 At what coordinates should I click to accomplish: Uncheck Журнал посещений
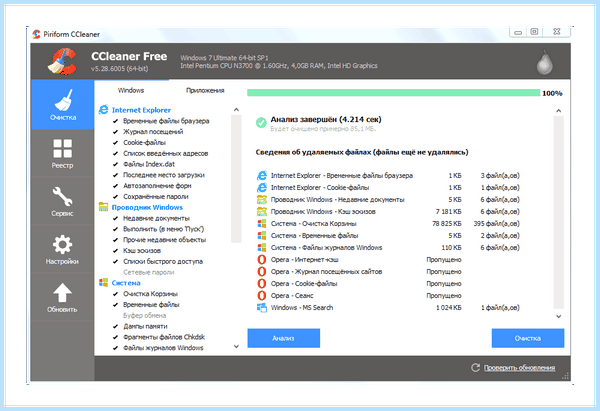pos(116,132)
